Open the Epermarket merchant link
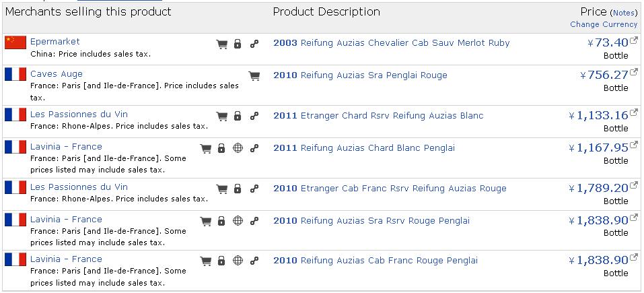The width and height of the screenshot is (644, 293). point(55,42)
